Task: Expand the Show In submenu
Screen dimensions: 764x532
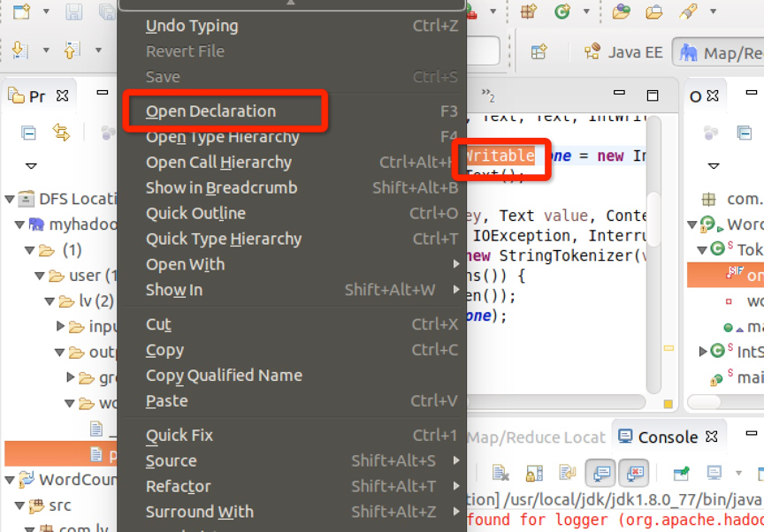Action: 292,290
